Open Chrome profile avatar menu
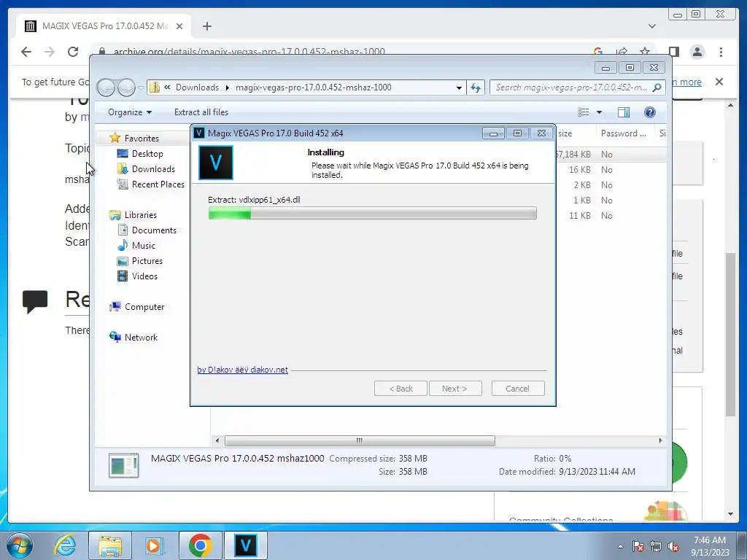This screenshot has width=747, height=560. pos(697,52)
